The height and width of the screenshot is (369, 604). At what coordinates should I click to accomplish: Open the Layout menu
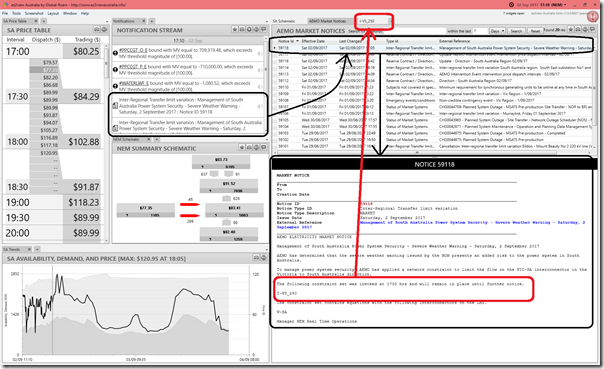[x=53, y=13]
